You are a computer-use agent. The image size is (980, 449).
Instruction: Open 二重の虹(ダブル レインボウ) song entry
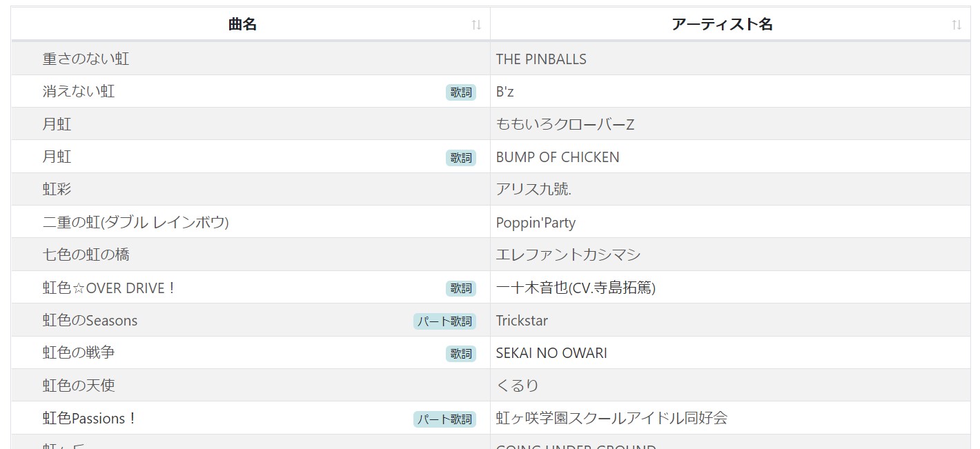(135, 223)
